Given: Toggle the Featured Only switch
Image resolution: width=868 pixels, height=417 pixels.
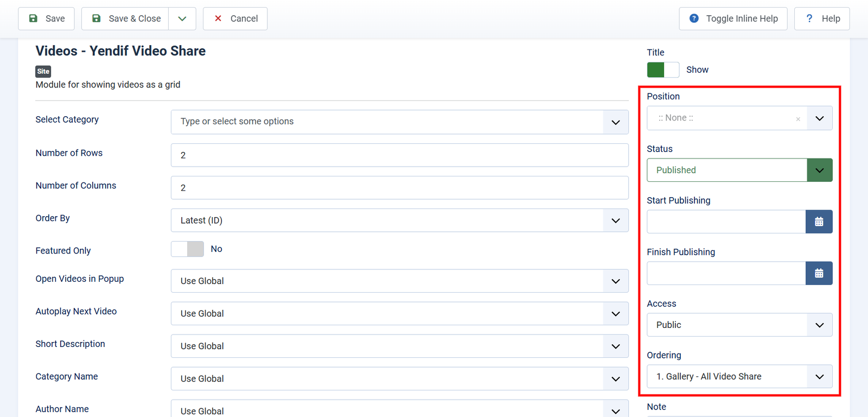Looking at the screenshot, I should click(x=187, y=249).
